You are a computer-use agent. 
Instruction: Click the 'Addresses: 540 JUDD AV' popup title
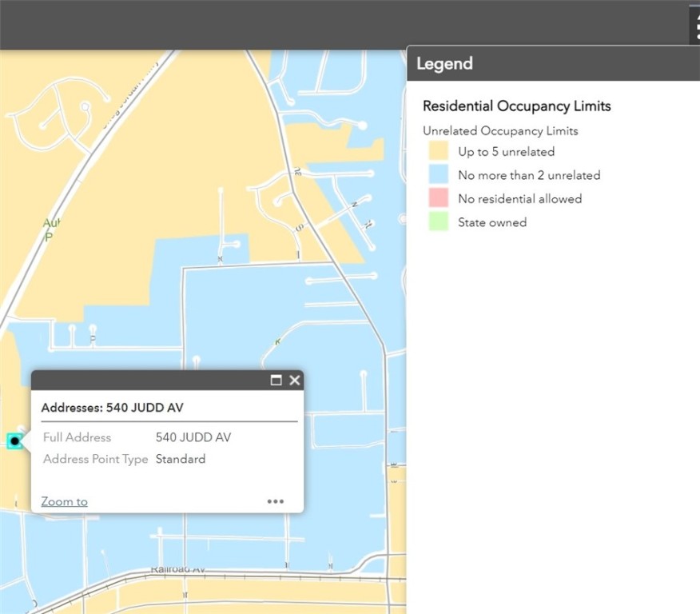[112, 408]
